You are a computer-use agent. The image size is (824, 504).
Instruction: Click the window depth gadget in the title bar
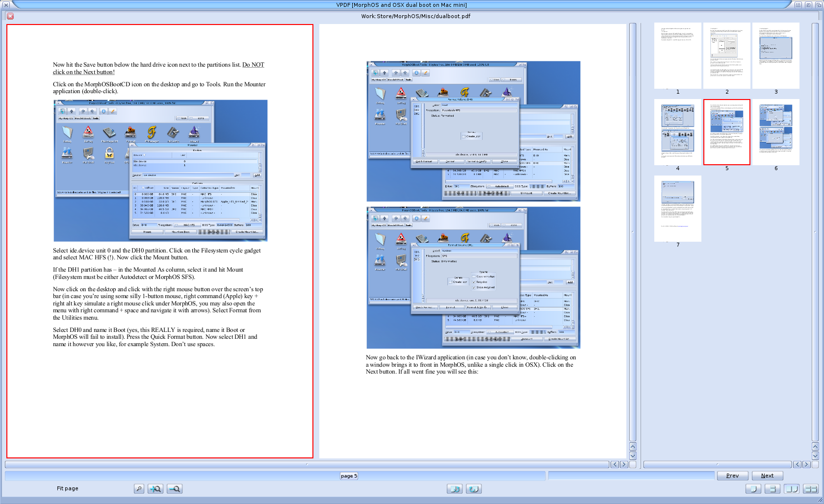pos(818,5)
